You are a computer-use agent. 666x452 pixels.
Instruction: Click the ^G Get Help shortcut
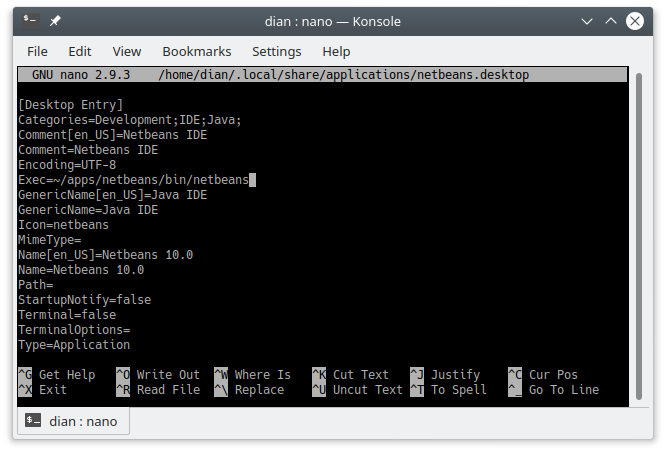(x=56, y=375)
